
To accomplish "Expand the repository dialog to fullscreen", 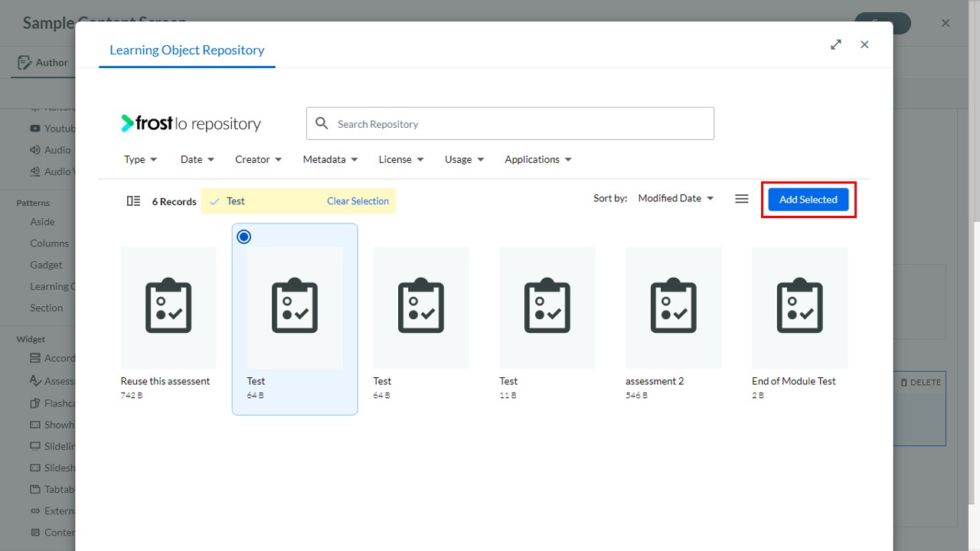I will pos(836,44).
